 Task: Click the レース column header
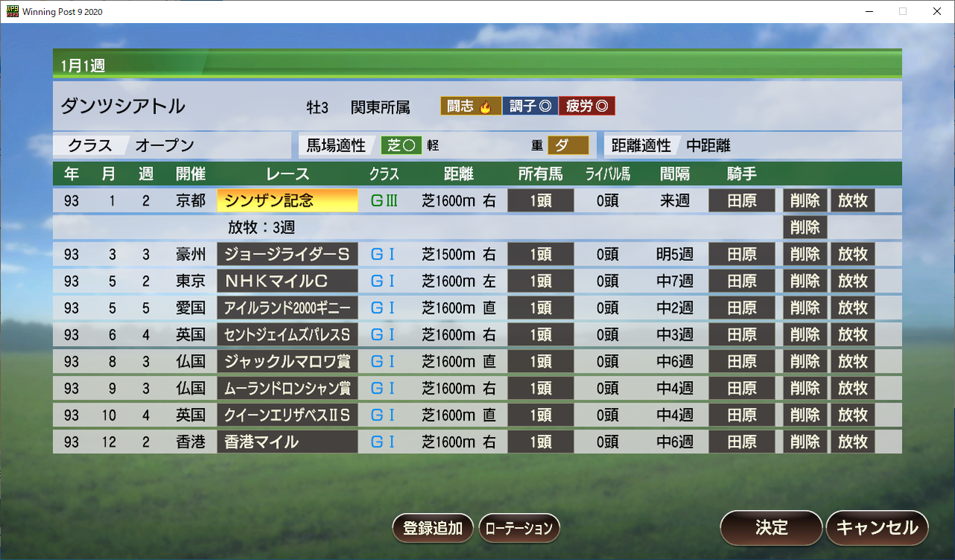point(287,174)
